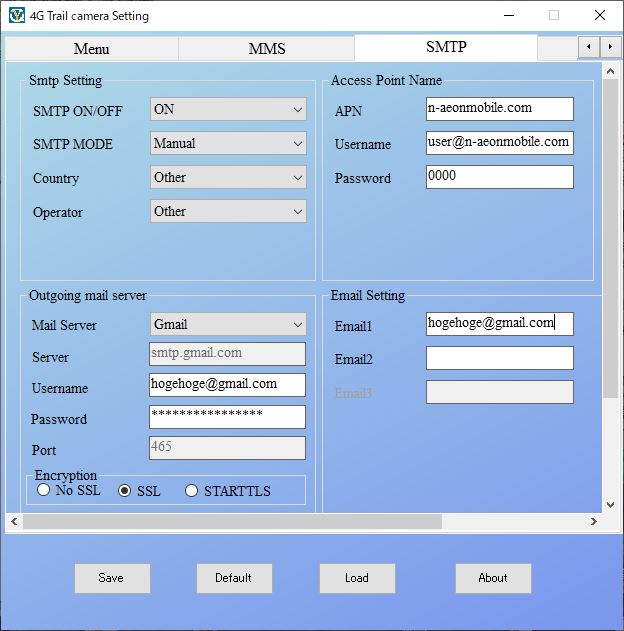Click the "Email Setting" group label

tap(368, 296)
